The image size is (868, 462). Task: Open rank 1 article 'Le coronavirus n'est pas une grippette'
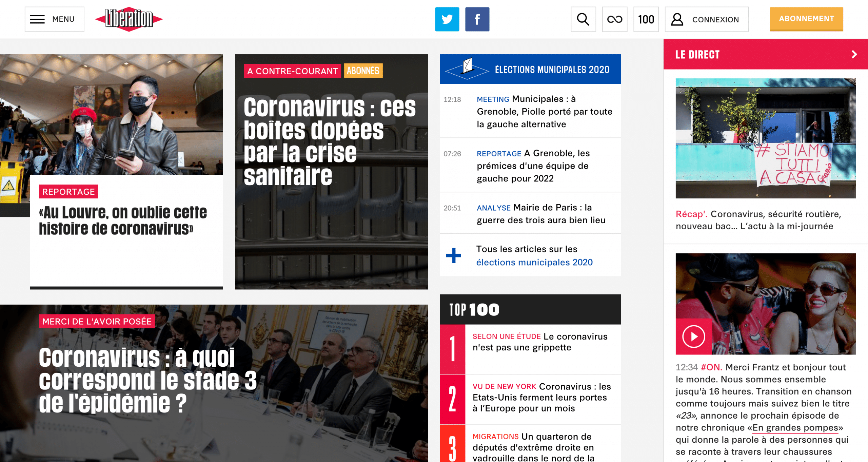click(x=540, y=342)
